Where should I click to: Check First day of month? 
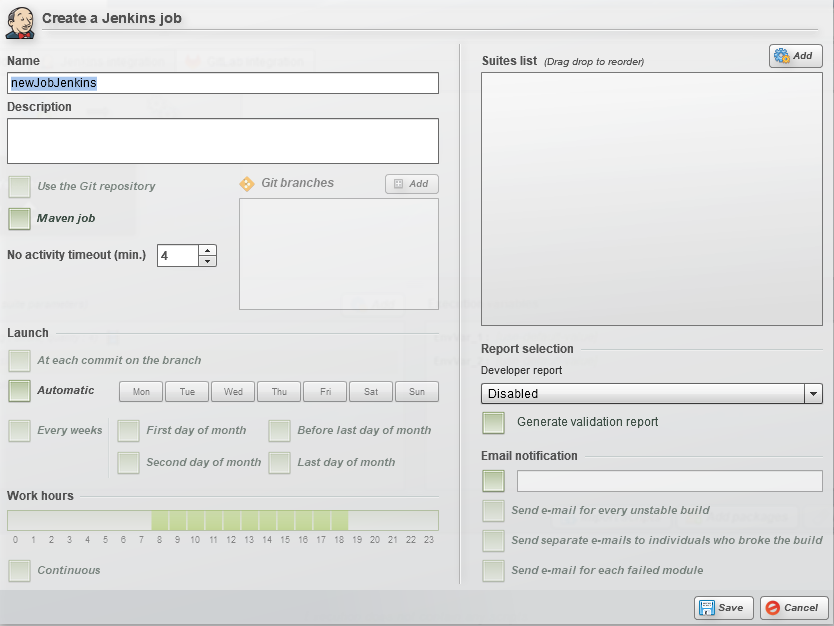pyautogui.click(x=129, y=431)
